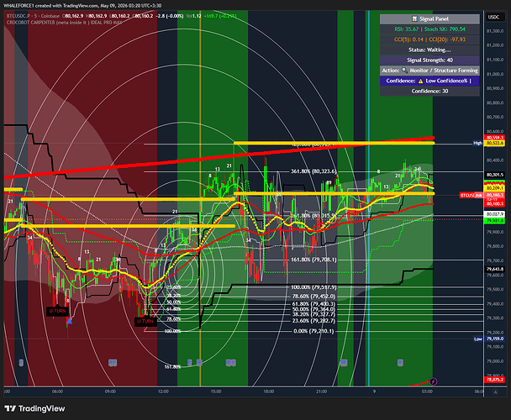Click the U-TURN label next to blue arrow

pyautogui.click(x=58, y=311)
